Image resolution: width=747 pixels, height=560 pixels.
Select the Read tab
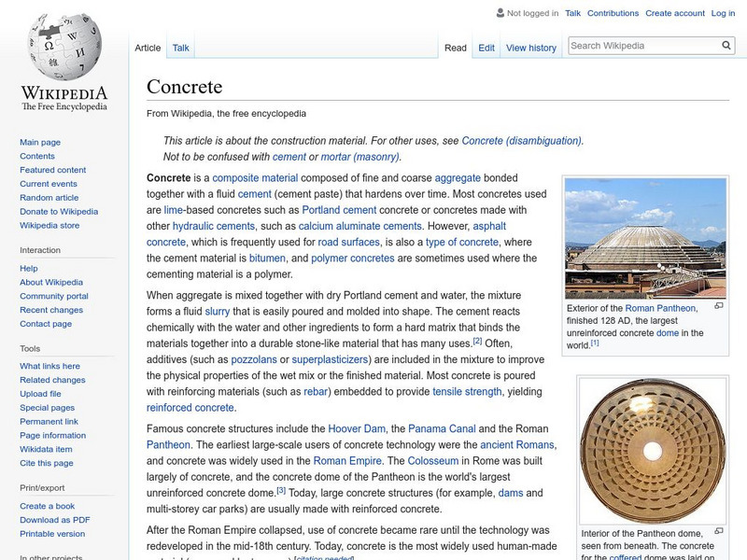pos(455,49)
